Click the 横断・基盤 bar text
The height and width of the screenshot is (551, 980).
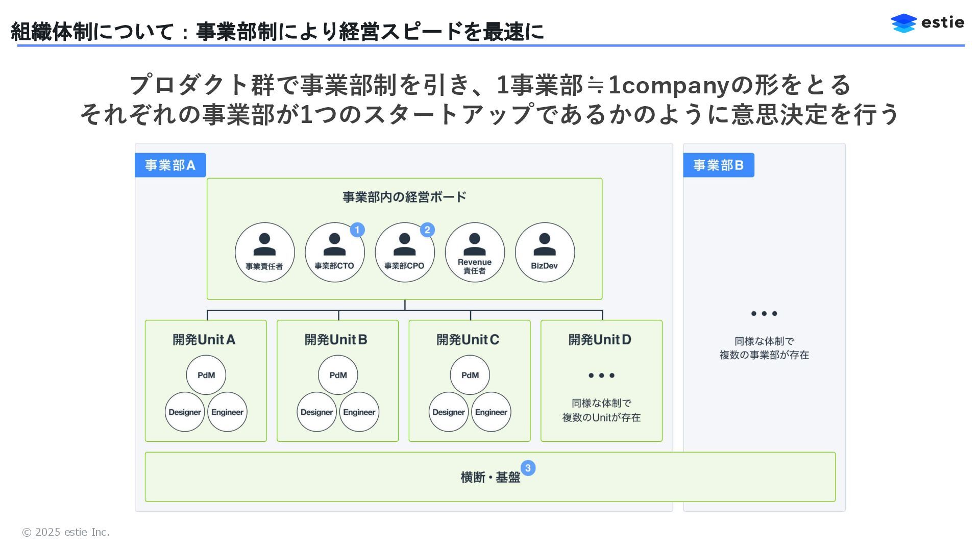pyautogui.click(x=490, y=478)
